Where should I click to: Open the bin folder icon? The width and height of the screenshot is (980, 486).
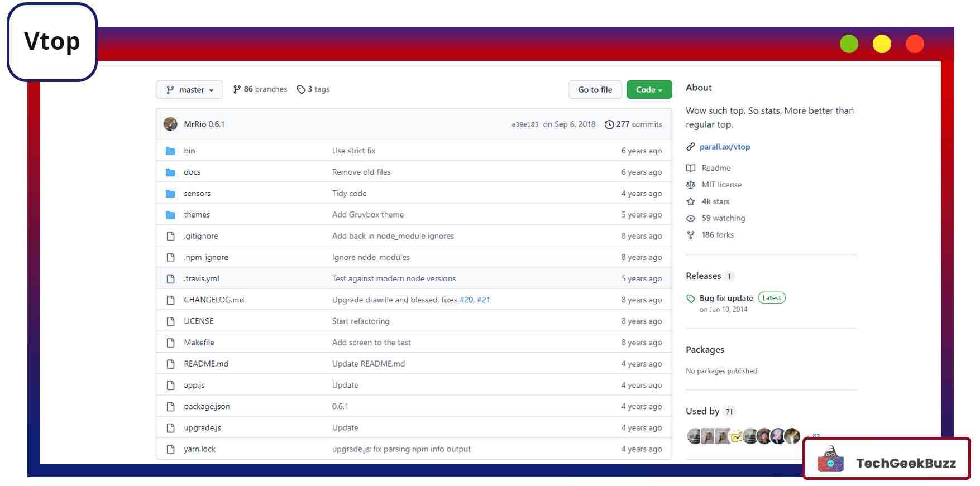170,151
